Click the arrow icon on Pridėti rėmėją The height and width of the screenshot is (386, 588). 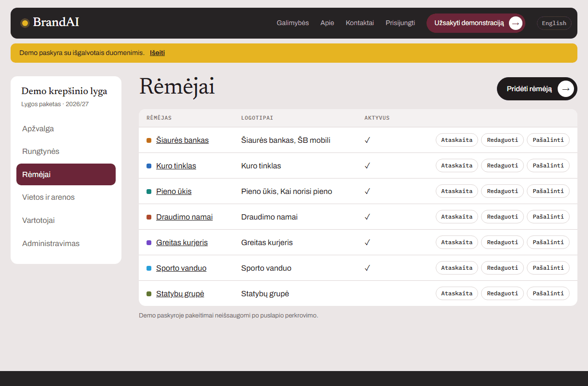[566, 89]
